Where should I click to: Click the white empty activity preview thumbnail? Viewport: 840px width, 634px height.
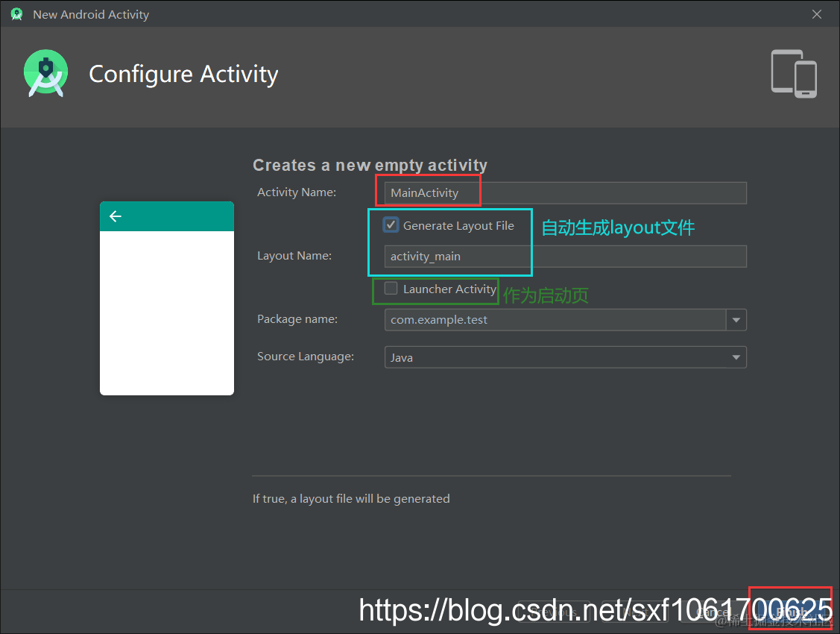tap(167, 298)
